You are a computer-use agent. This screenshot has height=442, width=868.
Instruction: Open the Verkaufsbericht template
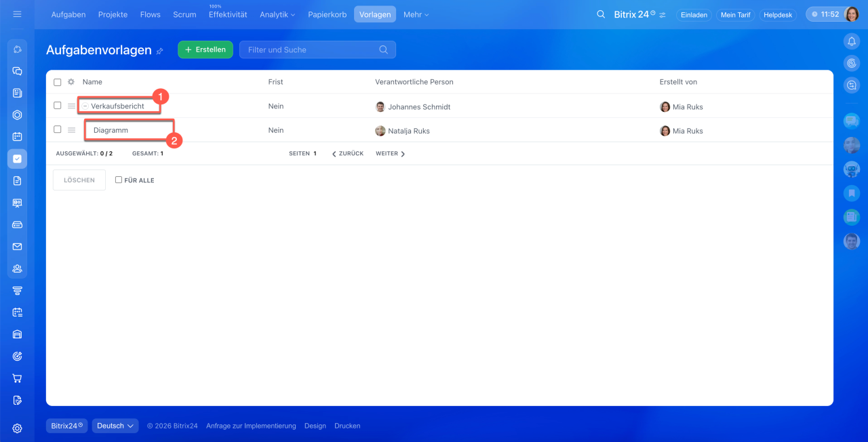[117, 106]
